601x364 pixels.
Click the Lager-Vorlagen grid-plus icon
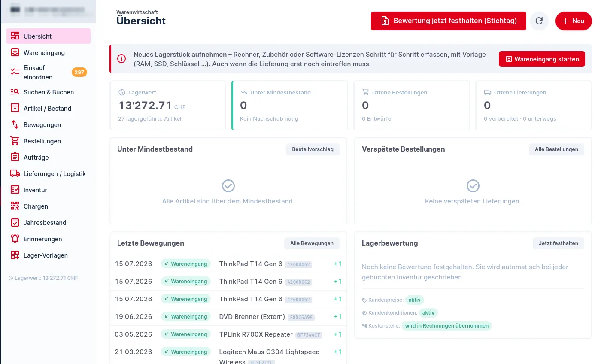click(15, 255)
